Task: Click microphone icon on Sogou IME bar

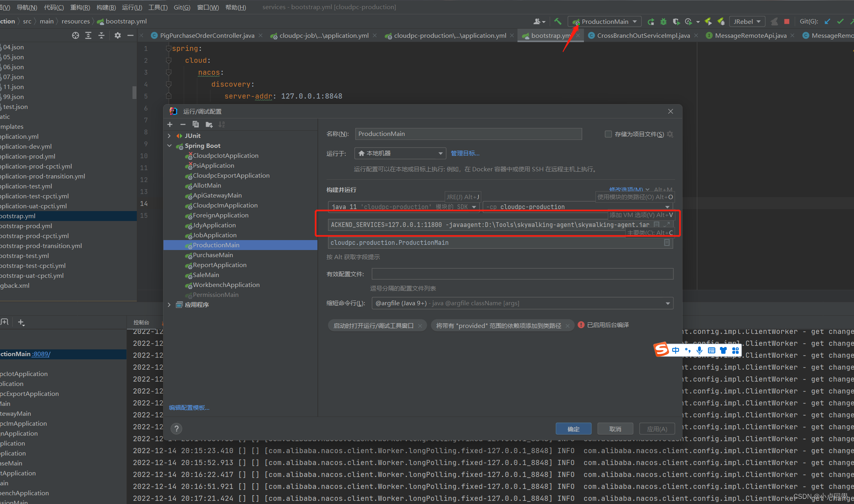Action: point(699,350)
